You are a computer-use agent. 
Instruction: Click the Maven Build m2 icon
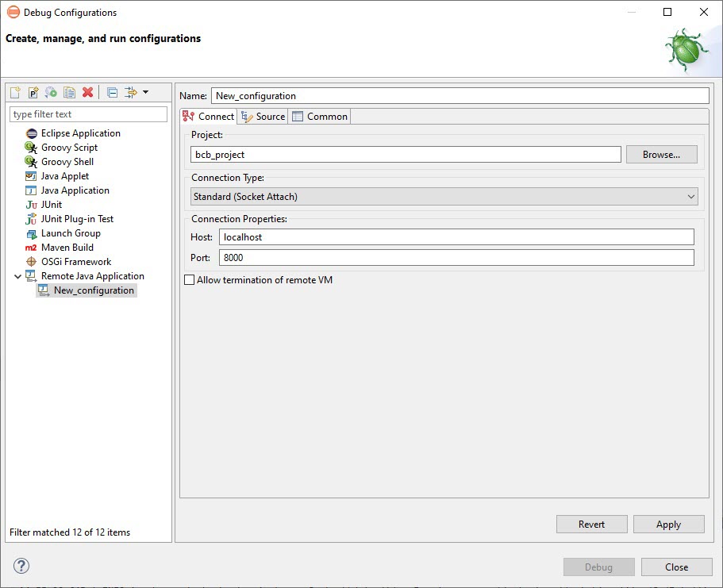pos(31,248)
